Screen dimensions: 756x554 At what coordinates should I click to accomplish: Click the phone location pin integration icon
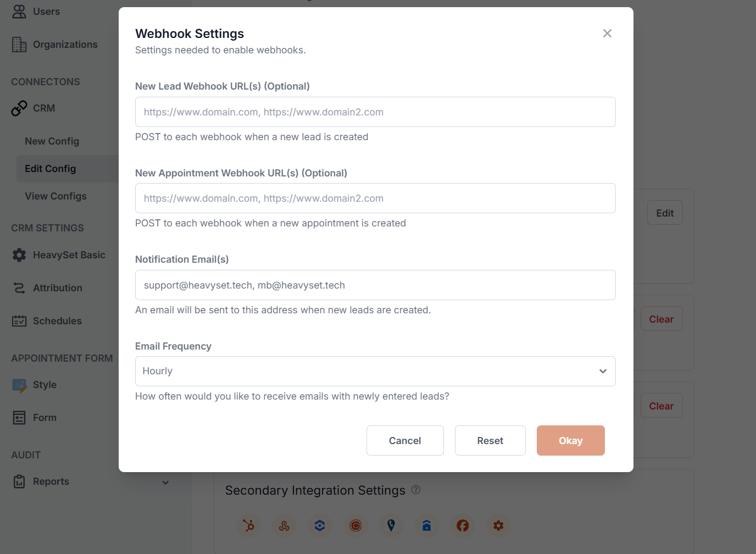pos(391,526)
